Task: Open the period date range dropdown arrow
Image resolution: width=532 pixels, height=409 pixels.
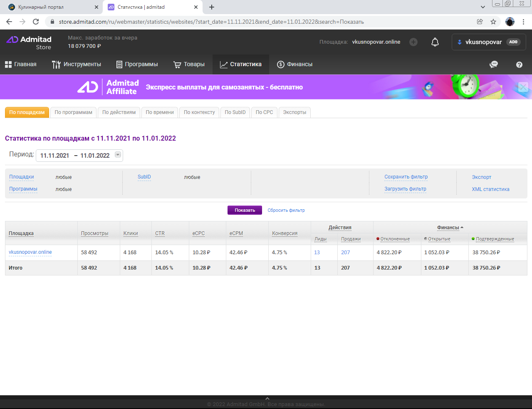Action: pyautogui.click(x=118, y=155)
